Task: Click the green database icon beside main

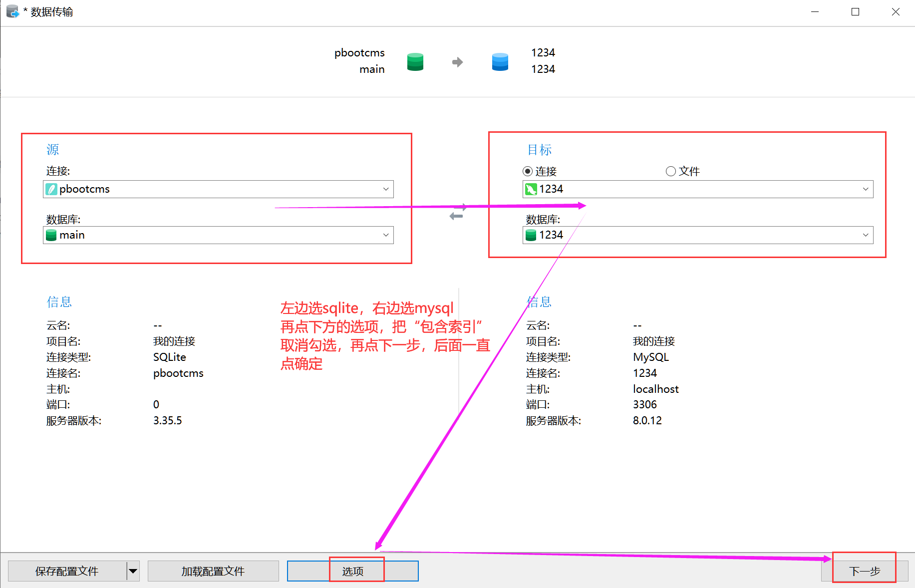Action: coord(51,235)
